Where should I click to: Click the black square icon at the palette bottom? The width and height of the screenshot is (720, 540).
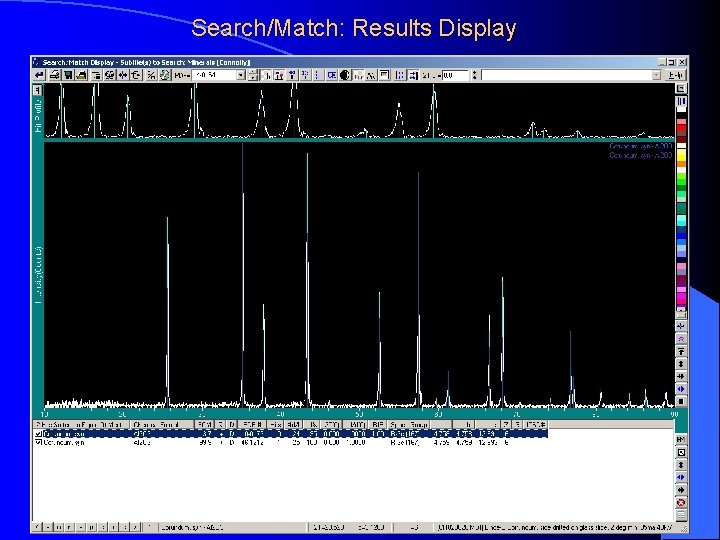[x=681, y=401]
